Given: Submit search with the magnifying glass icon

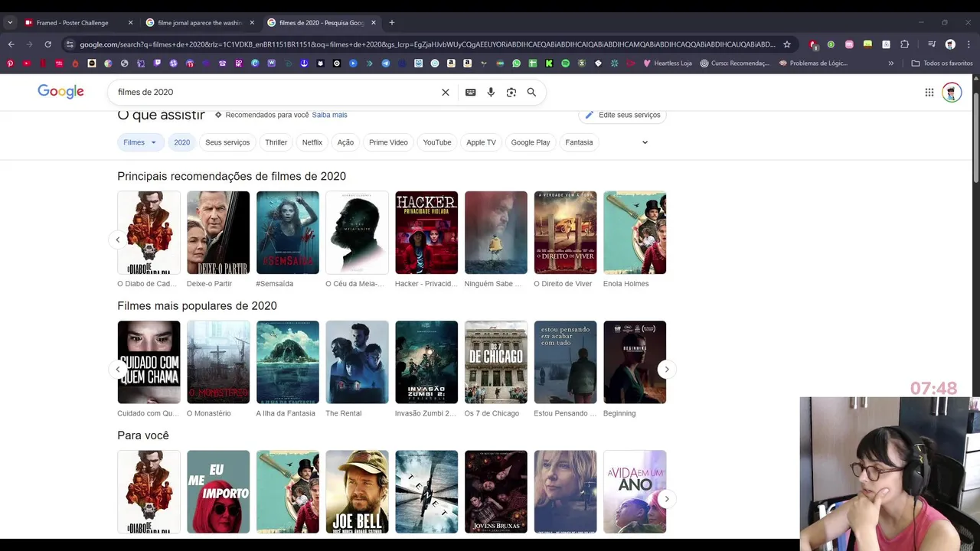Looking at the screenshot, I should click(x=531, y=93).
